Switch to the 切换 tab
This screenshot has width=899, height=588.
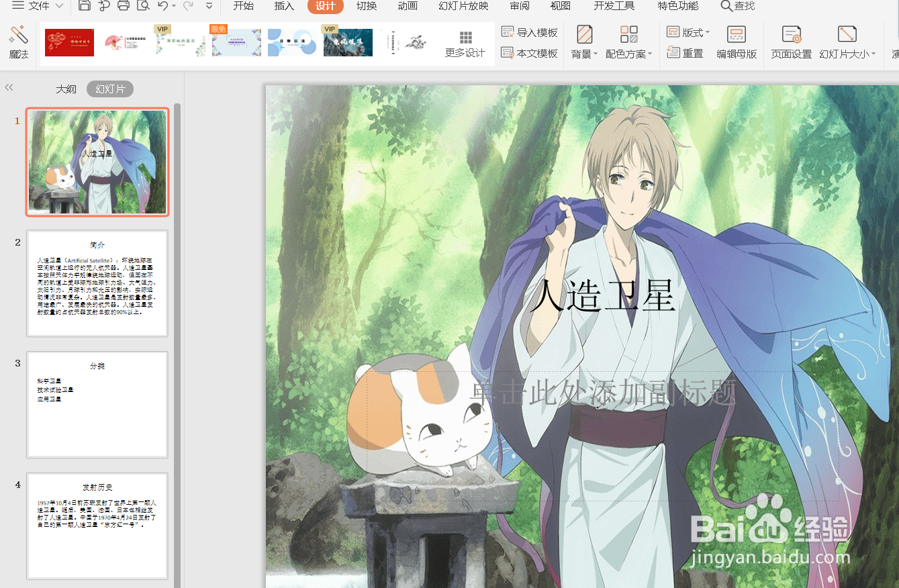click(367, 6)
